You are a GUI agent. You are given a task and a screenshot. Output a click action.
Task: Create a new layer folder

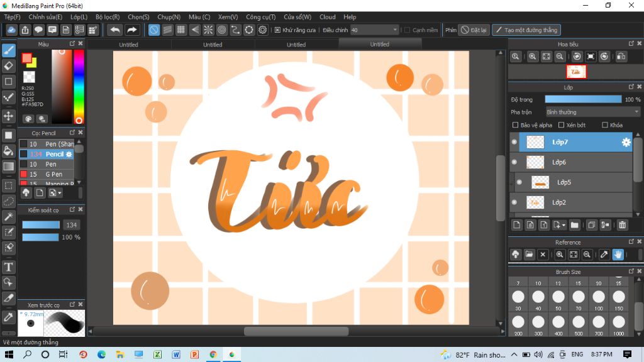[x=575, y=225]
